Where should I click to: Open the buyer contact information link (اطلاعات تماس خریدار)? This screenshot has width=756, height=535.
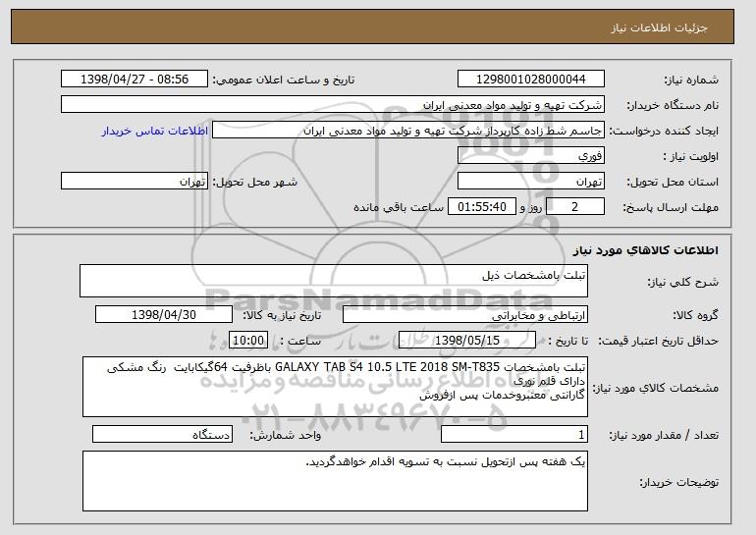point(155,131)
